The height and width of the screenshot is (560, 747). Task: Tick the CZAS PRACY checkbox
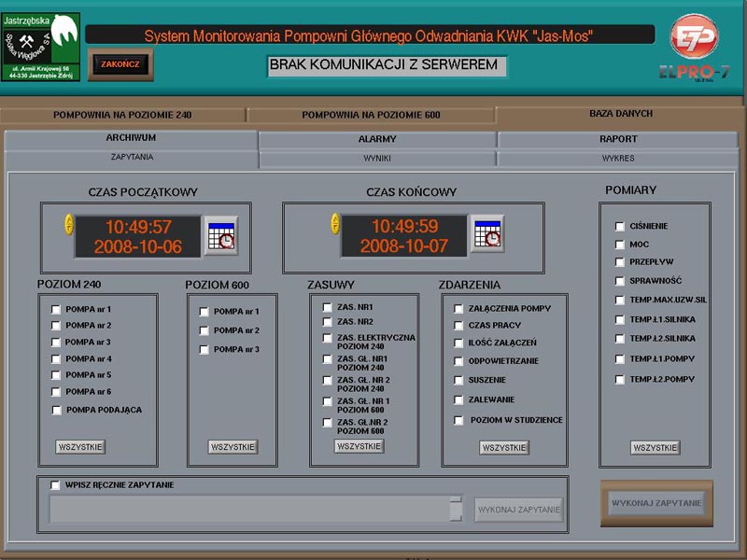458,326
